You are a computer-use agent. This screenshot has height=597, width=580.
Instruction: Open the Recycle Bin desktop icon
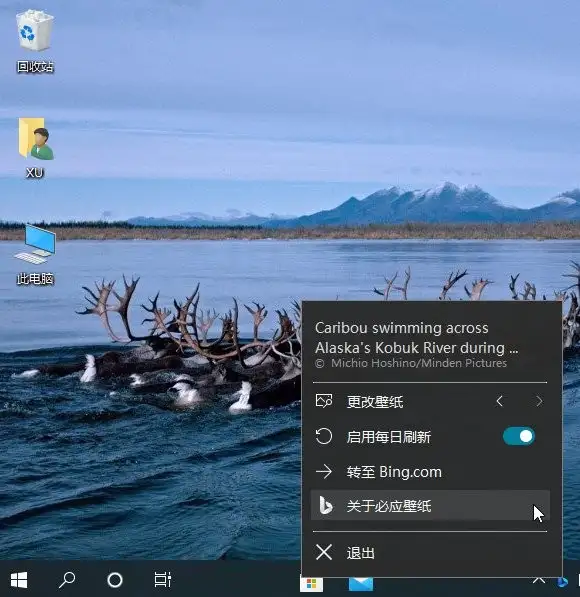point(35,41)
